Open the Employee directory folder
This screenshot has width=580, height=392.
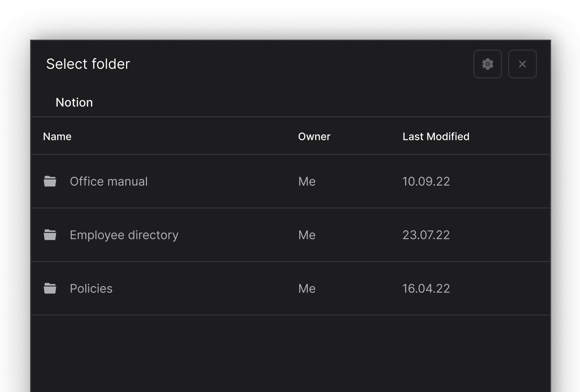[124, 235]
